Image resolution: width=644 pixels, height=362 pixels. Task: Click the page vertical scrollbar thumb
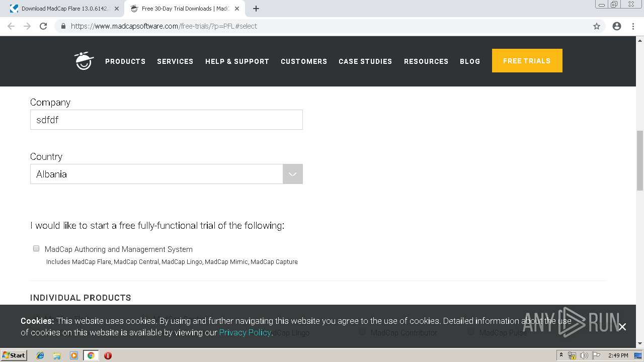click(640, 160)
